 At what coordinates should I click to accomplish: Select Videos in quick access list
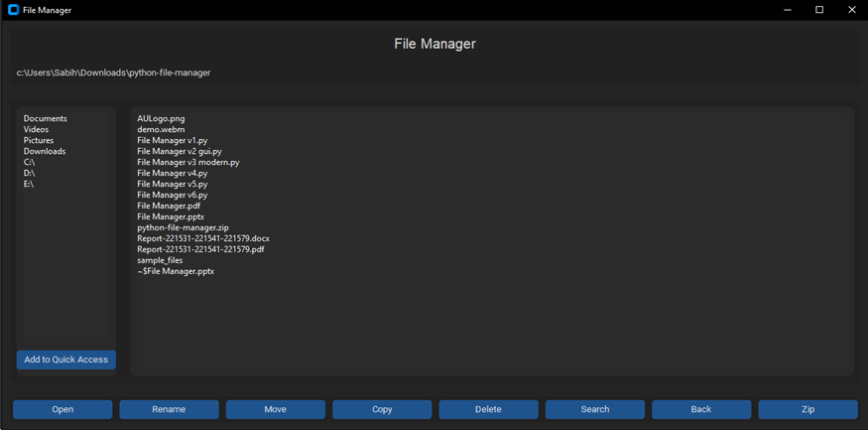point(36,130)
